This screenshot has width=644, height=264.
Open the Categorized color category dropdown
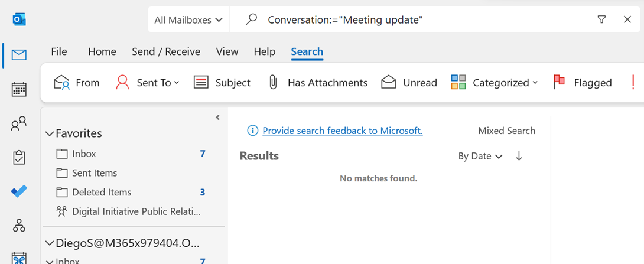coord(495,83)
